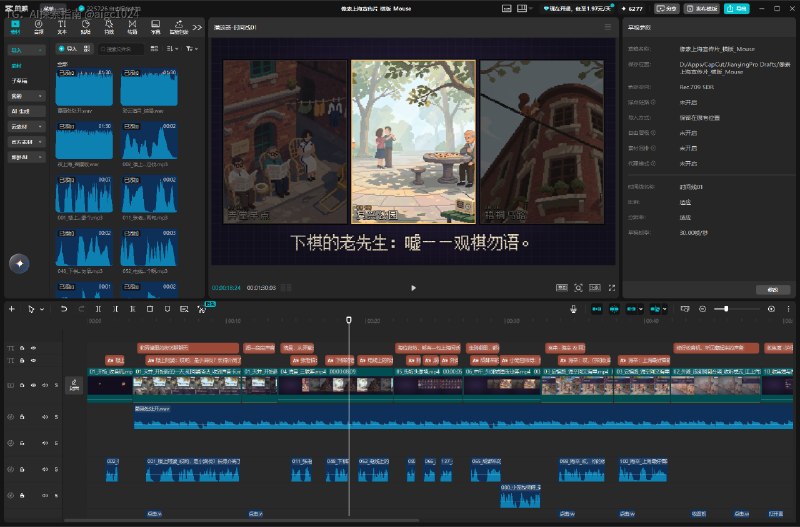Zoom out the timeline
The height and width of the screenshot is (527, 800).
point(703,309)
